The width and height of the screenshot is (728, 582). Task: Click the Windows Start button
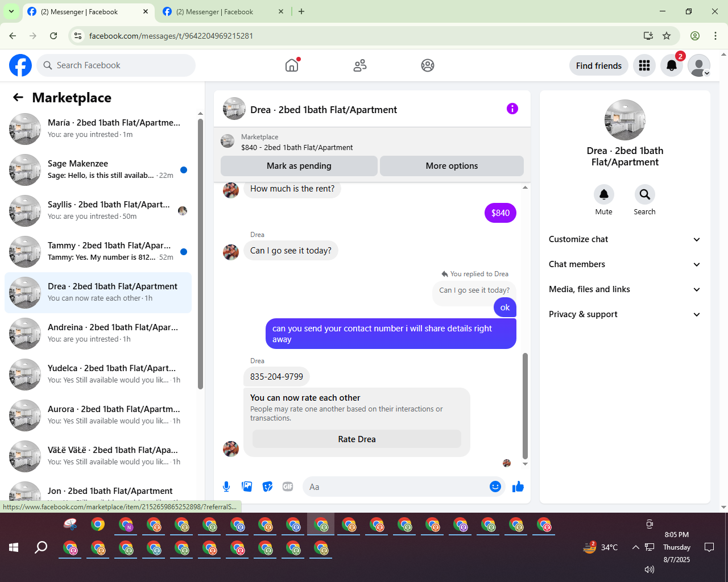click(x=14, y=547)
